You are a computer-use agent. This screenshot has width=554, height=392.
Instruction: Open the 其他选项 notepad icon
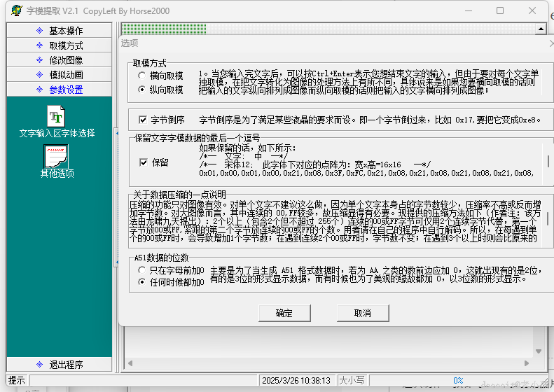point(56,156)
